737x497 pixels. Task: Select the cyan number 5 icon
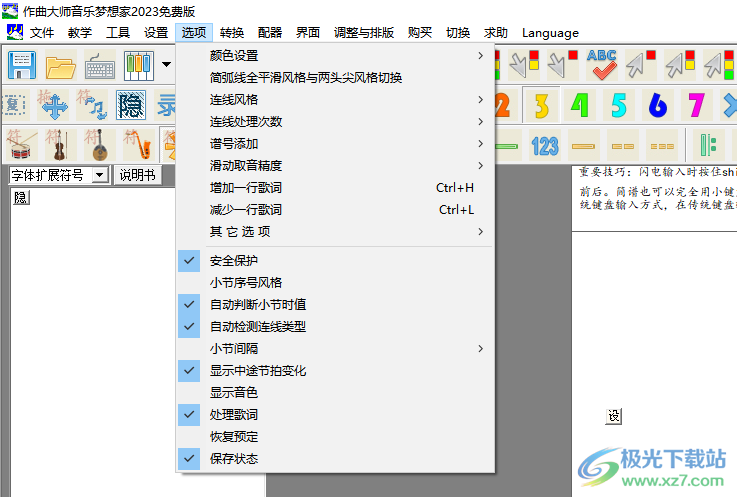tap(619, 104)
